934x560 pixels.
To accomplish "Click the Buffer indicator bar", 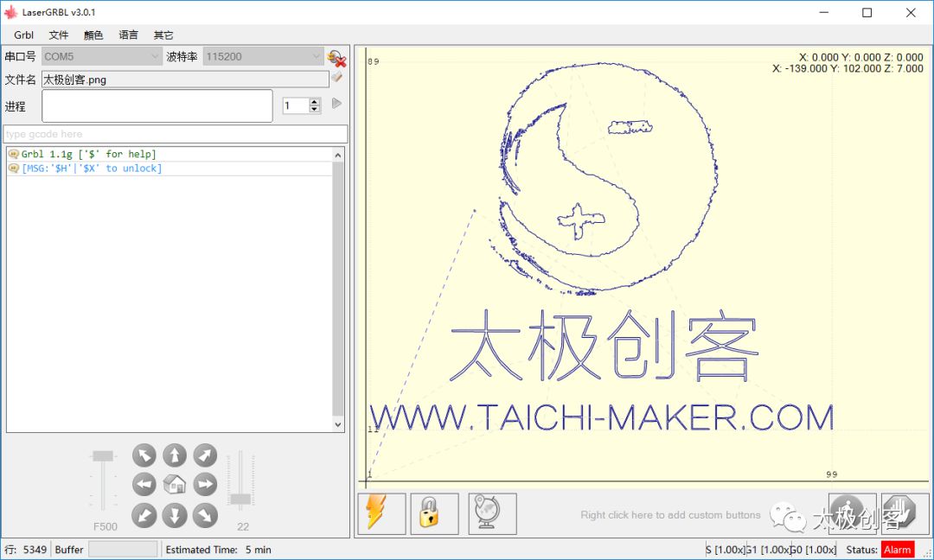I will pos(123,550).
